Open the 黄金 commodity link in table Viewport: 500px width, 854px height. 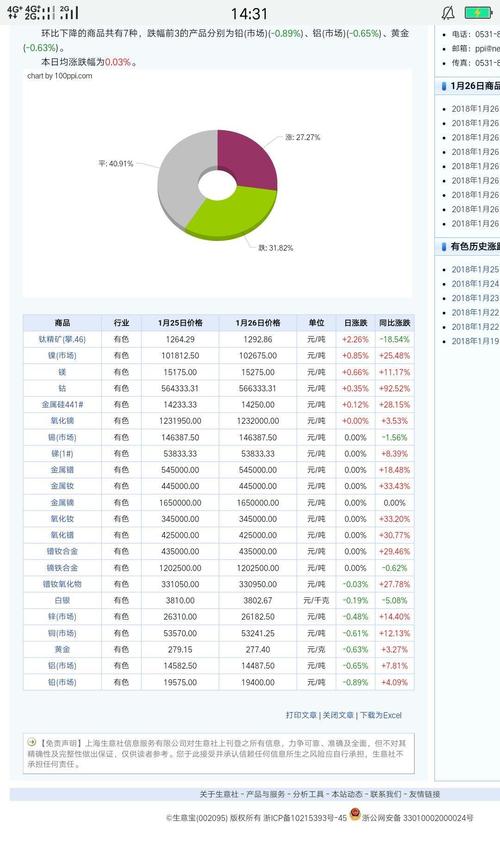[62, 649]
